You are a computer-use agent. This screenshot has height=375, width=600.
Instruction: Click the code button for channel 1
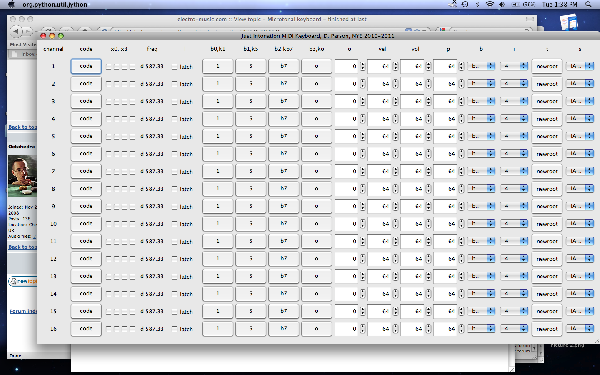pyautogui.click(x=86, y=66)
